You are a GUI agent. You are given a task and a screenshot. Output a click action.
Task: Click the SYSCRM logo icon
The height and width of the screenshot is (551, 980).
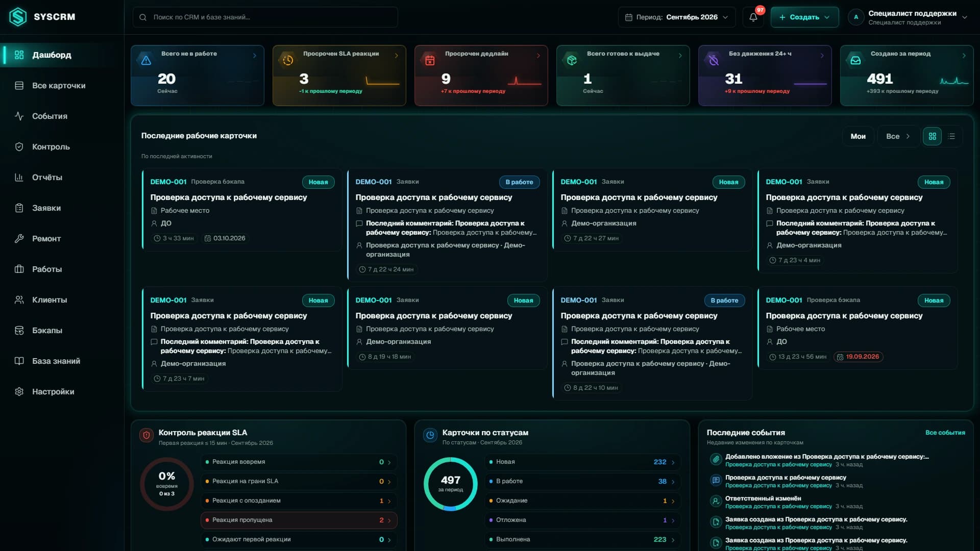18,17
